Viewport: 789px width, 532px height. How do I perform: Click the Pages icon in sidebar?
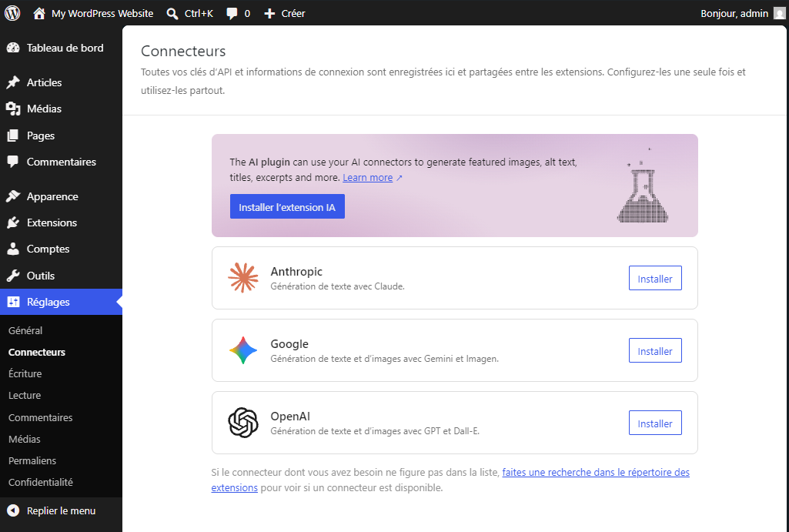tap(13, 136)
